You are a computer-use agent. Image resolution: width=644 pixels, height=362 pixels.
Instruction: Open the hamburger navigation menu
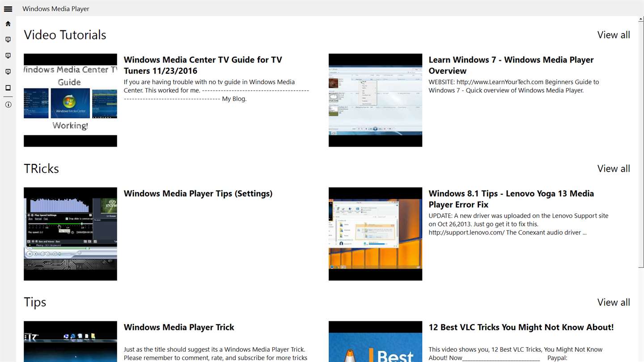[x=8, y=8]
